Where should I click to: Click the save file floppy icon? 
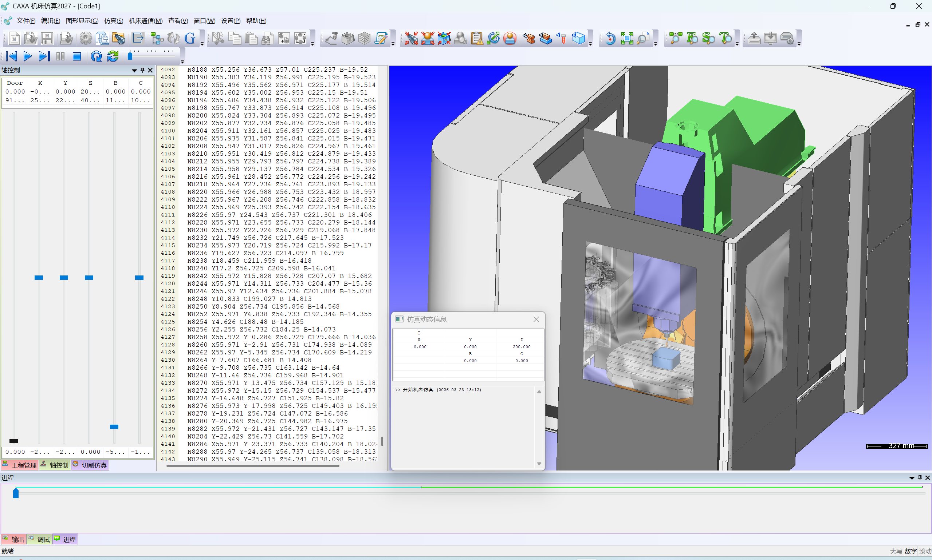pos(47,38)
